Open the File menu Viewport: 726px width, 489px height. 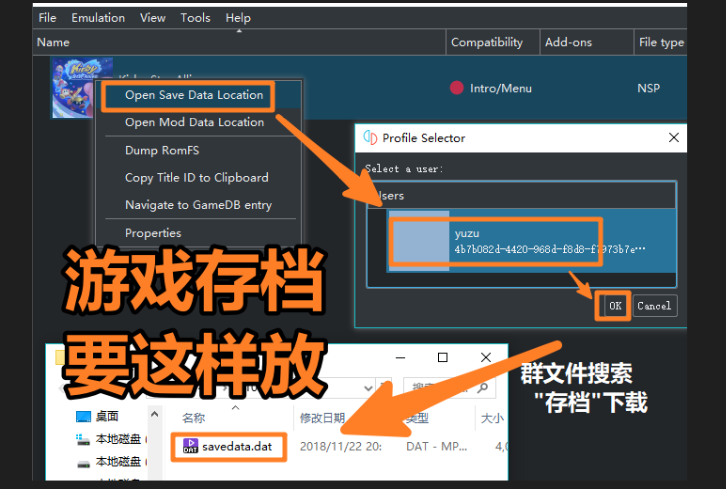47,18
